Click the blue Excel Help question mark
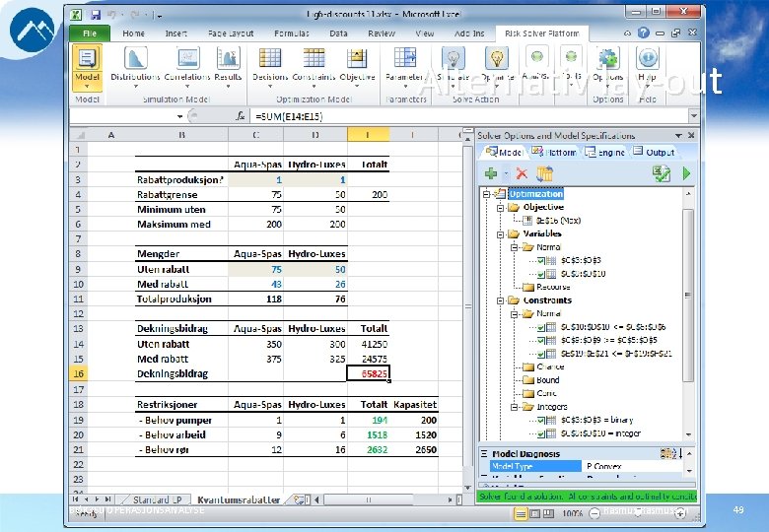This screenshot has width=769, height=532. (x=644, y=33)
